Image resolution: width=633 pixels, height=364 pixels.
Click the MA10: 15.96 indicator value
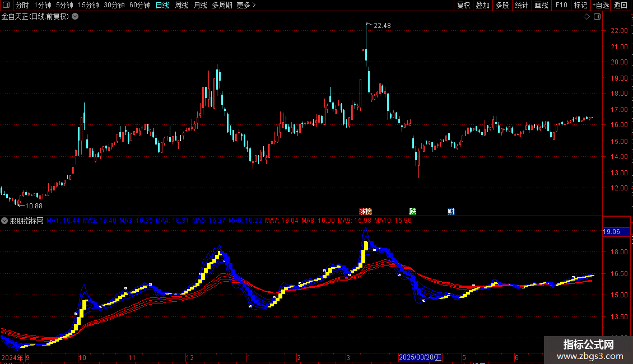point(393,221)
